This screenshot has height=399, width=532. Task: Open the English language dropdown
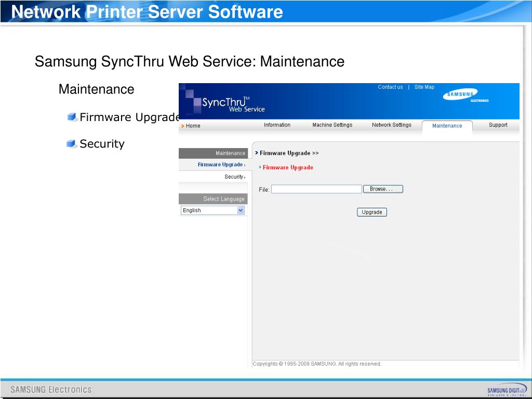[x=212, y=210]
